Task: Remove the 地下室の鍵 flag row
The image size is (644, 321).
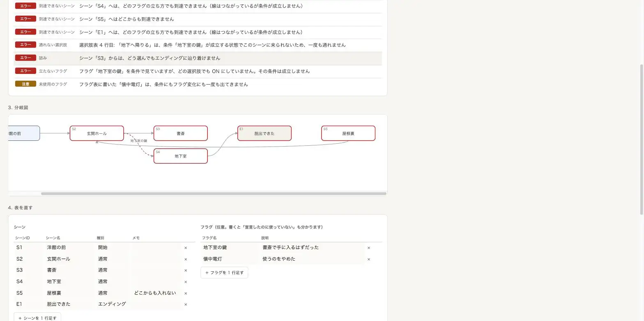Action: 369,248
